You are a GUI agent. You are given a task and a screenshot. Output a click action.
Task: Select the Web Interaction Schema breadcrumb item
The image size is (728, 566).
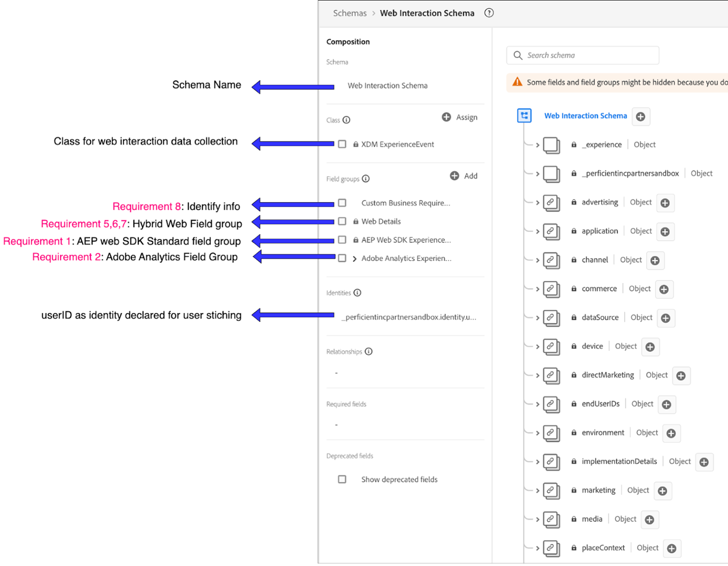tap(427, 13)
